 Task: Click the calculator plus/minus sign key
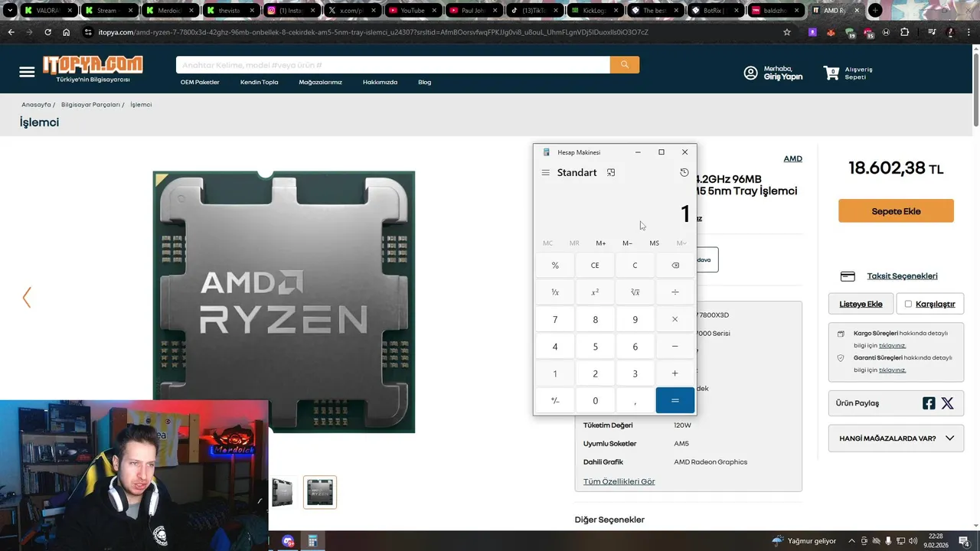[x=555, y=400]
